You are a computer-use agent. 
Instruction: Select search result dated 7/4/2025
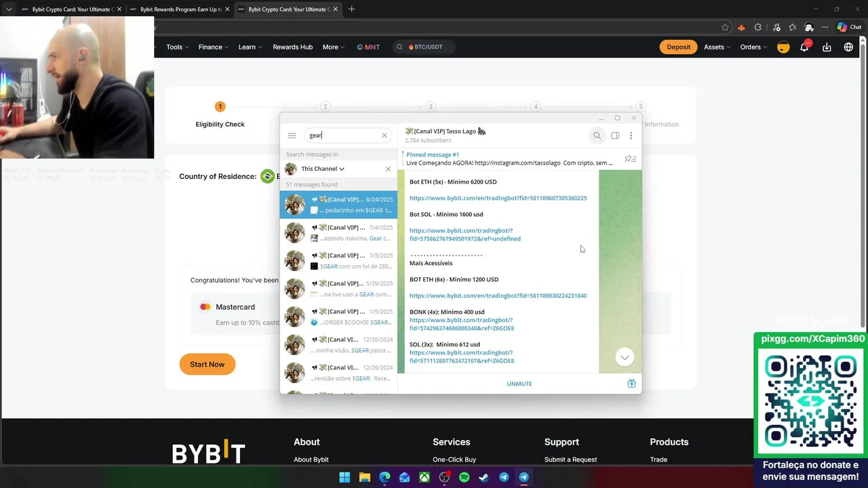click(338, 232)
